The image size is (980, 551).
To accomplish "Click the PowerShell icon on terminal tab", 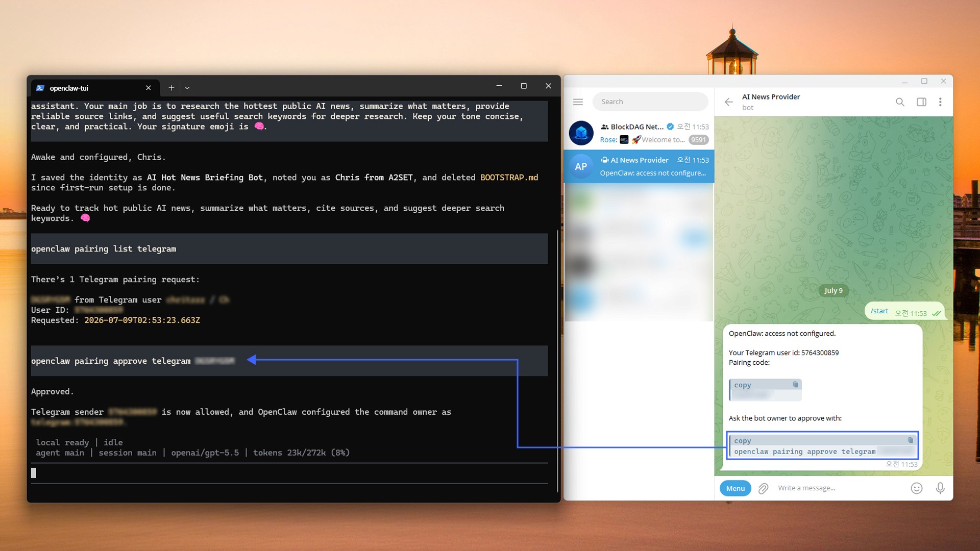I will point(40,88).
